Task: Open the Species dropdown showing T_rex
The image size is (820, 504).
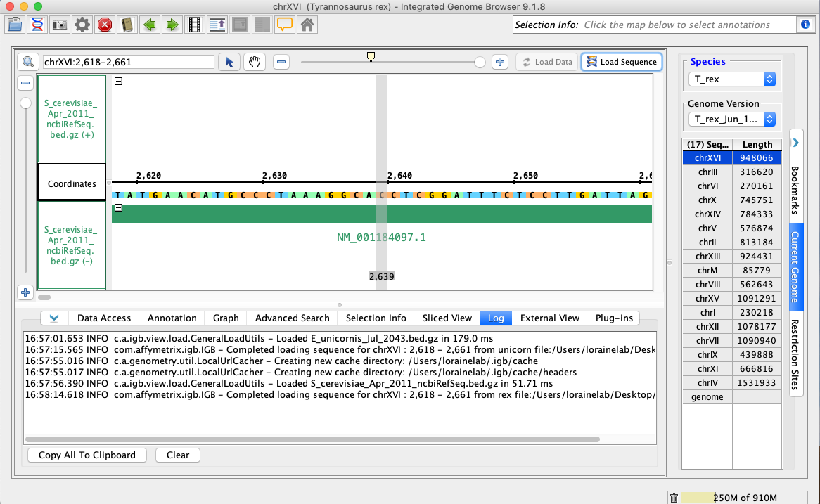Action: pyautogui.click(x=731, y=79)
